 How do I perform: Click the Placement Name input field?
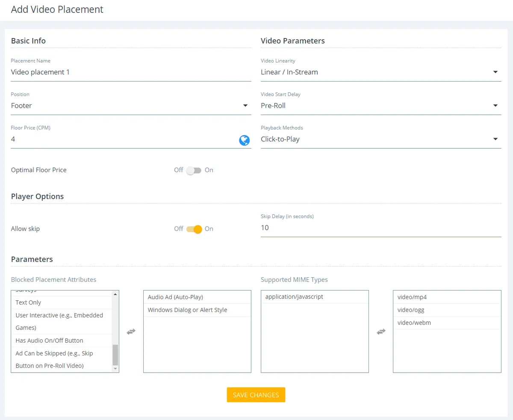point(131,72)
